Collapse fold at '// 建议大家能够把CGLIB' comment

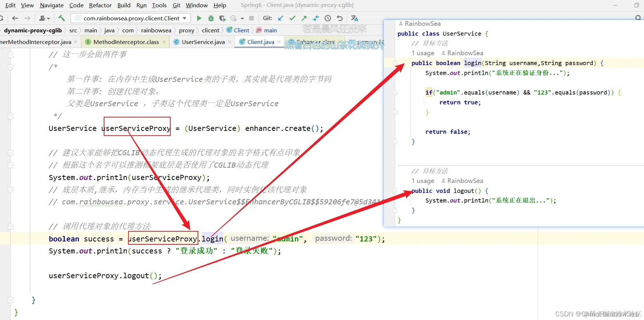[11, 153]
